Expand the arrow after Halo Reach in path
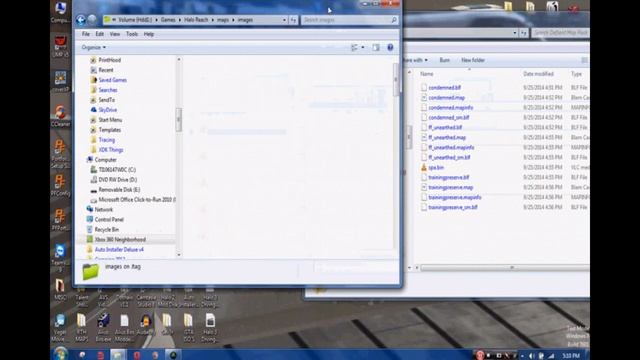The width and height of the screenshot is (640, 360). (x=213, y=20)
